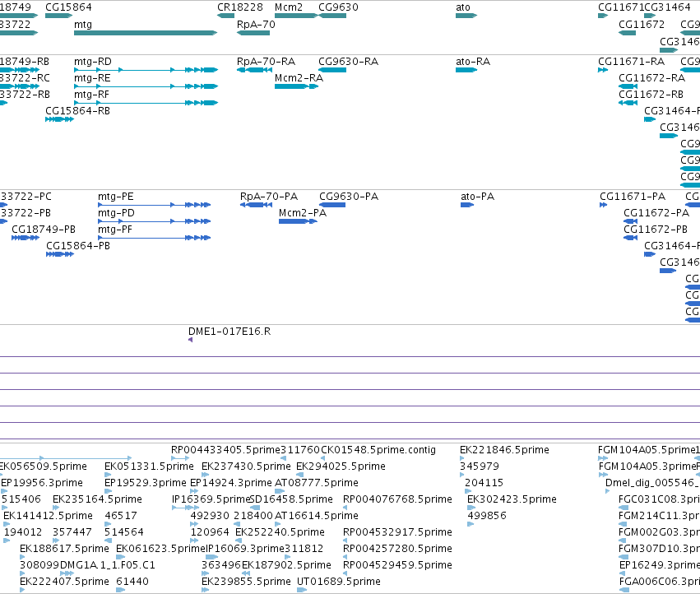Open the Mcm2-RA transcript
This screenshot has height=594, width=700.
296,86
